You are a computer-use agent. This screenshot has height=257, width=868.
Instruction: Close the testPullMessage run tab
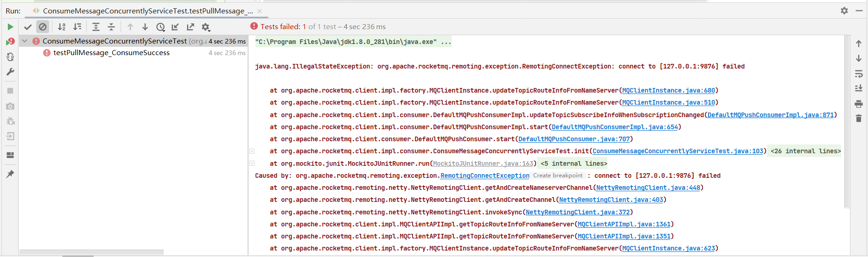(x=260, y=11)
